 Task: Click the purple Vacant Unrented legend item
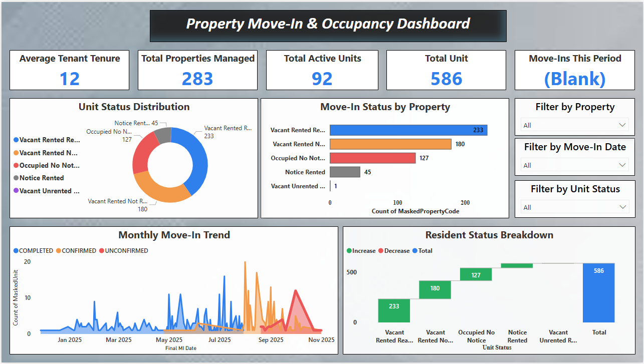49,191
